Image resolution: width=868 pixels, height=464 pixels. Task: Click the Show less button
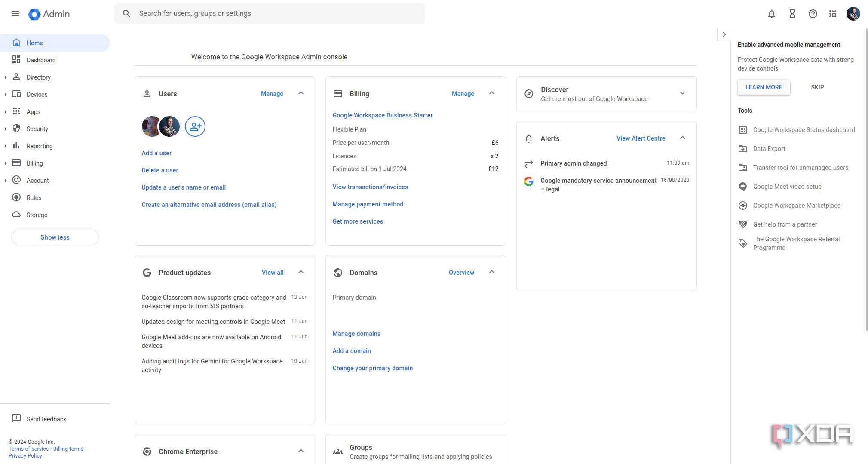[55, 237]
